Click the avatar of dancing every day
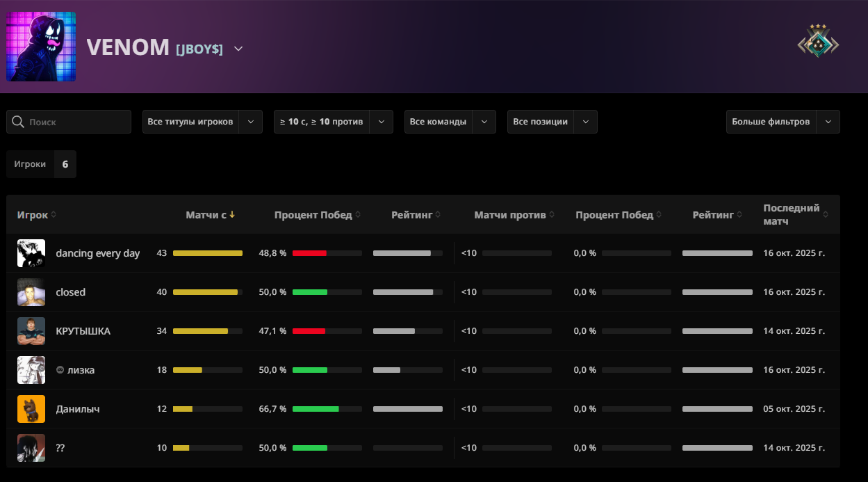Viewport: 868px width, 482px height. click(31, 253)
